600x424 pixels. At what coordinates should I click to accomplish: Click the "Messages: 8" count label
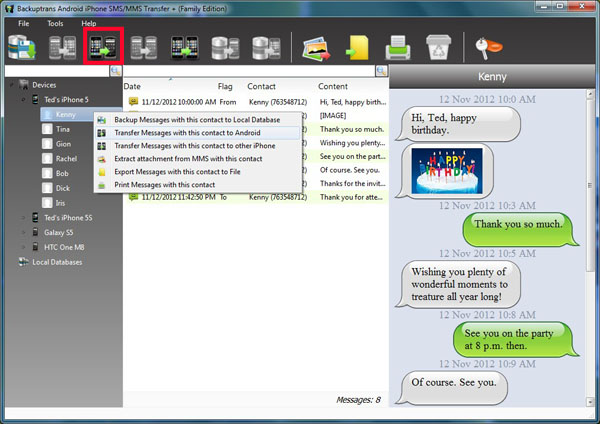(x=358, y=400)
